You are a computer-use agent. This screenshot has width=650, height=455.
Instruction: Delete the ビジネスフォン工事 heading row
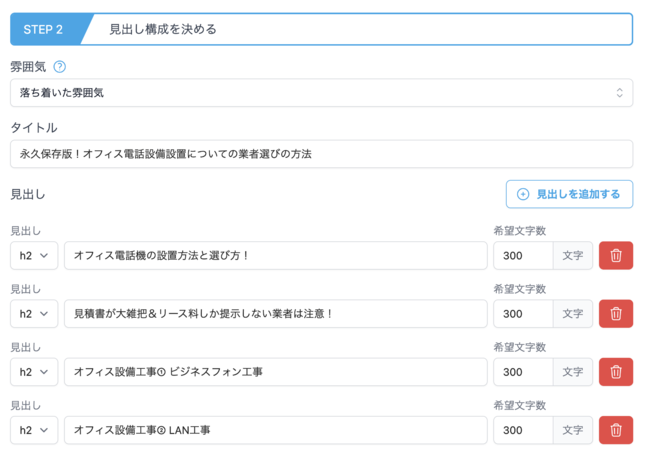(615, 372)
